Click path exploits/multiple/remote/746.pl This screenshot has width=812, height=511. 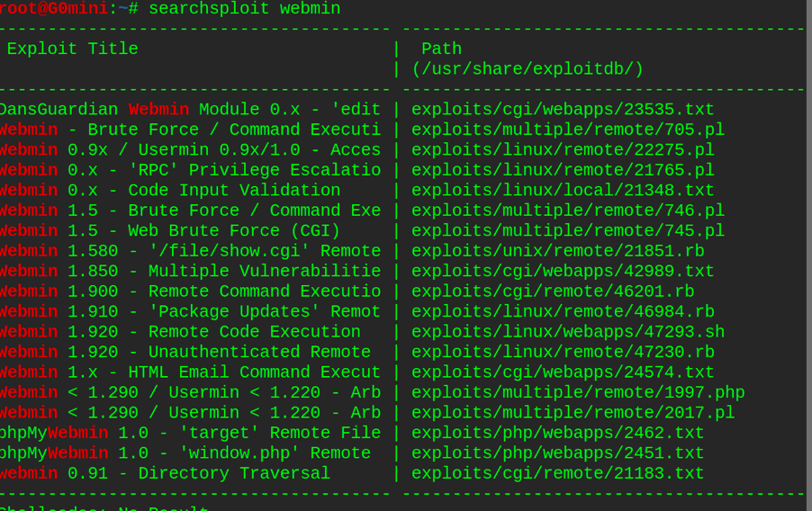[x=567, y=211]
